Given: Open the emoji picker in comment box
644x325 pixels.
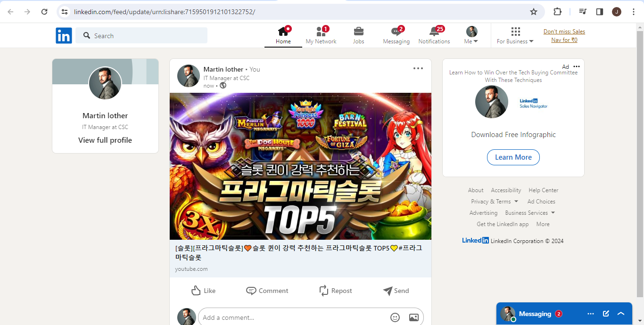Looking at the screenshot, I should coord(395,317).
